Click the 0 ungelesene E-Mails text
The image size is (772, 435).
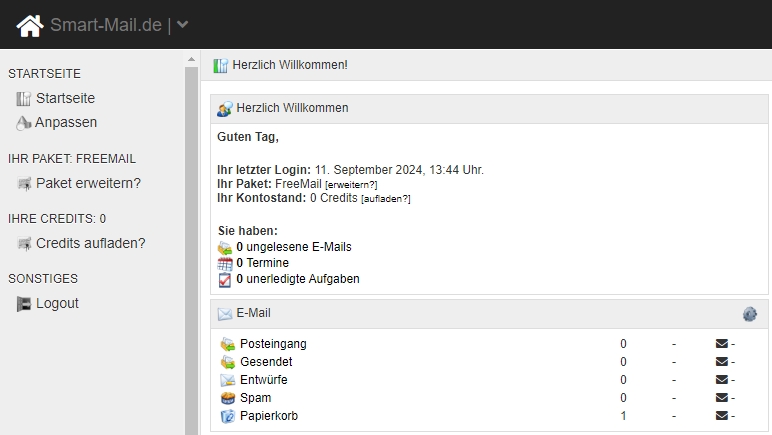(294, 247)
